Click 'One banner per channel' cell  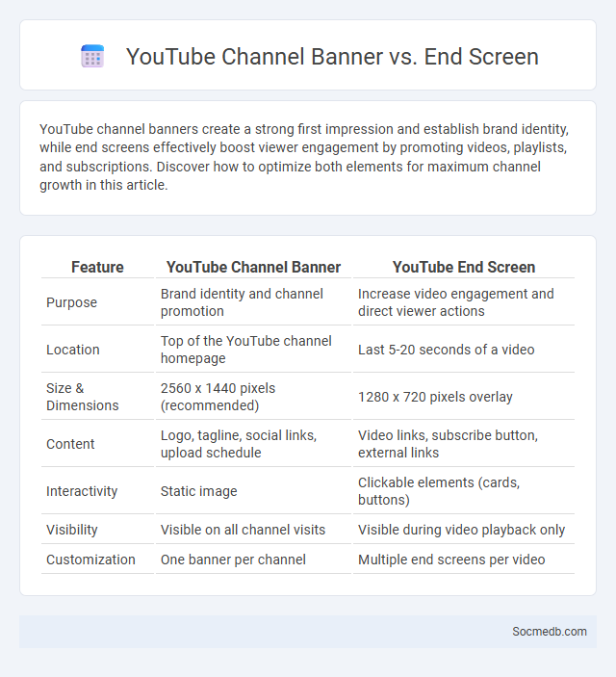pyautogui.click(x=253, y=560)
